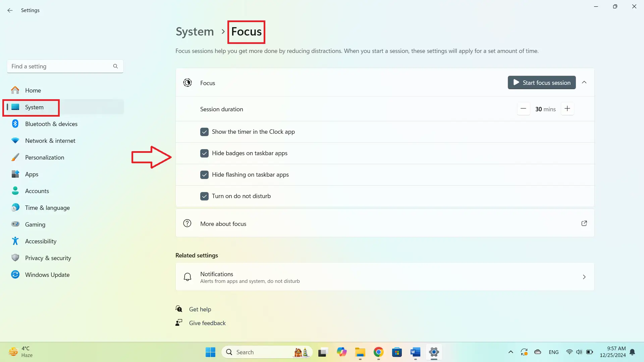Click the Find a setting search box
Screen dimensions: 644x362
(60, 66)
